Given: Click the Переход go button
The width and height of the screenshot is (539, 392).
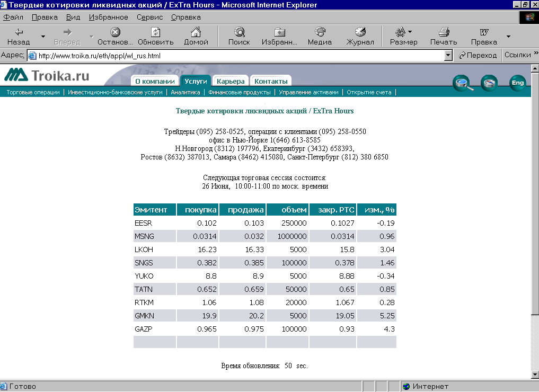Looking at the screenshot, I should click(478, 55).
